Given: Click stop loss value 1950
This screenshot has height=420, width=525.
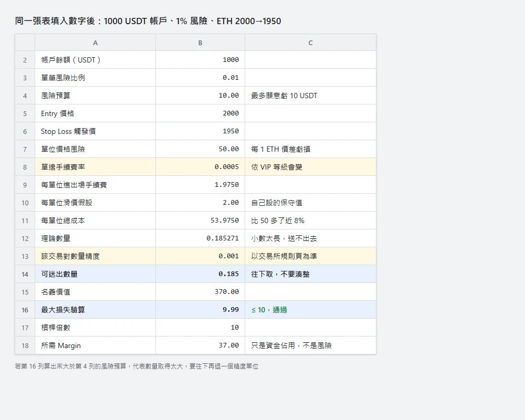Looking at the screenshot, I should tap(200, 131).
